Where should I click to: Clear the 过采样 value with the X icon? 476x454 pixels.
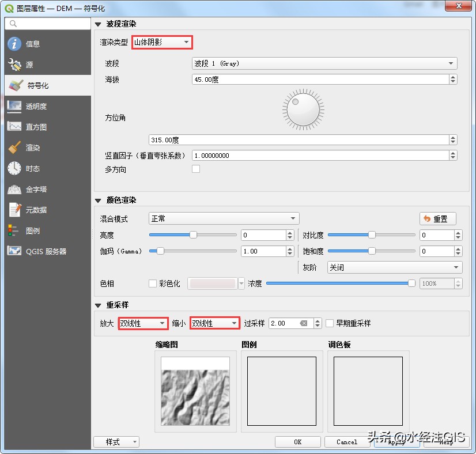coord(303,323)
